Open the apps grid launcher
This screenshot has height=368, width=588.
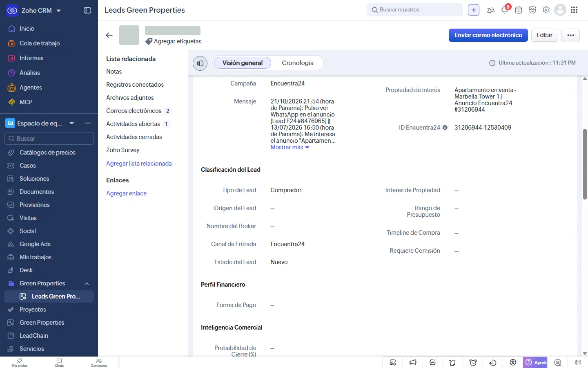(x=574, y=10)
